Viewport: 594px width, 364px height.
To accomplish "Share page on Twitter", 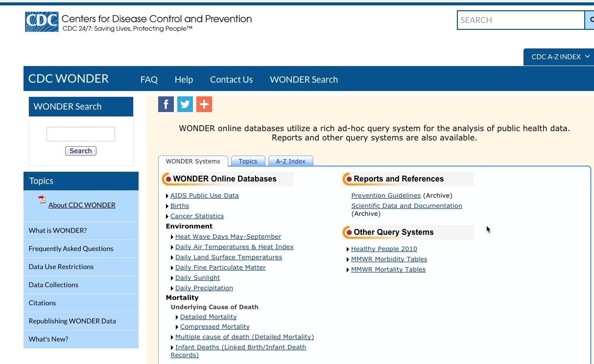I will click(x=185, y=104).
